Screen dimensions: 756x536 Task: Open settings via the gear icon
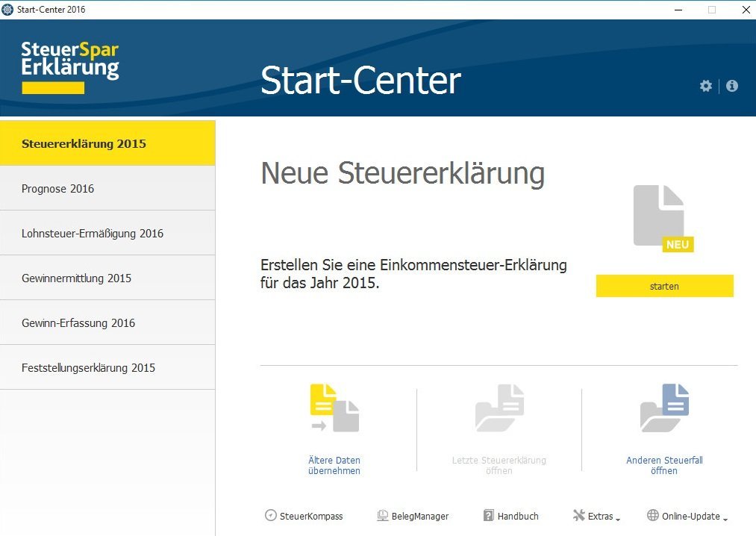pos(705,86)
